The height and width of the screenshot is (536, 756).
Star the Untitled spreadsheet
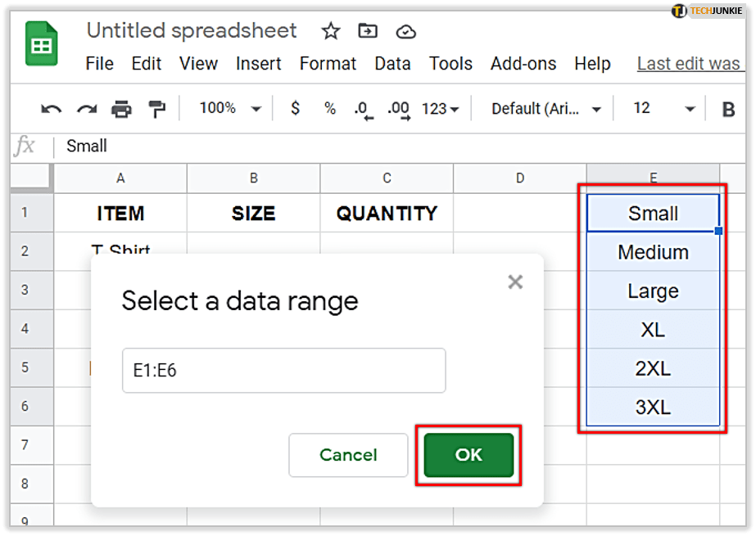330,32
